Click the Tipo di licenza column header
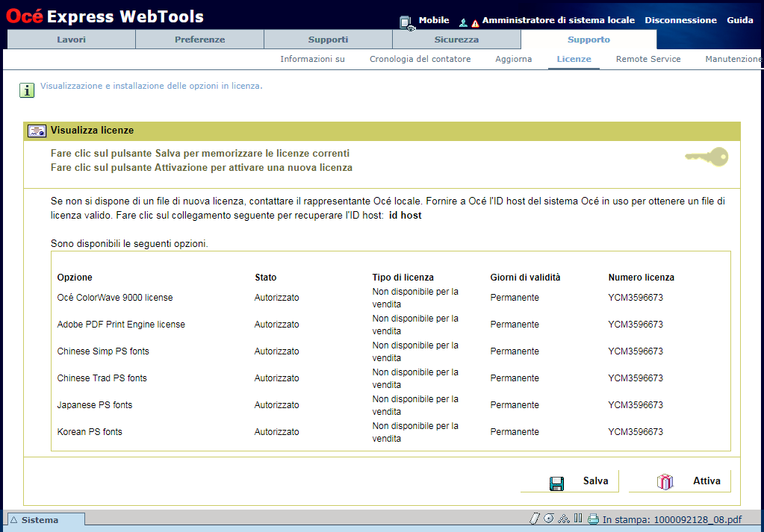The height and width of the screenshot is (532, 764). tap(403, 277)
